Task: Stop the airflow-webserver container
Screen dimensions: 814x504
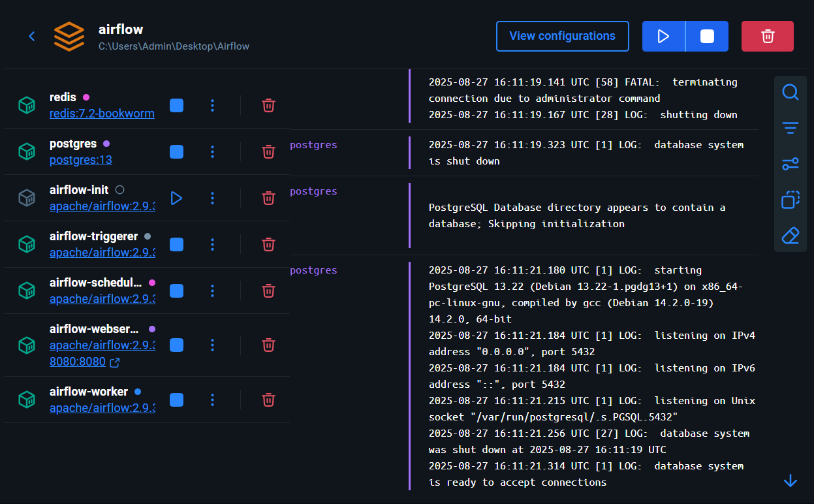Action: pyautogui.click(x=176, y=345)
